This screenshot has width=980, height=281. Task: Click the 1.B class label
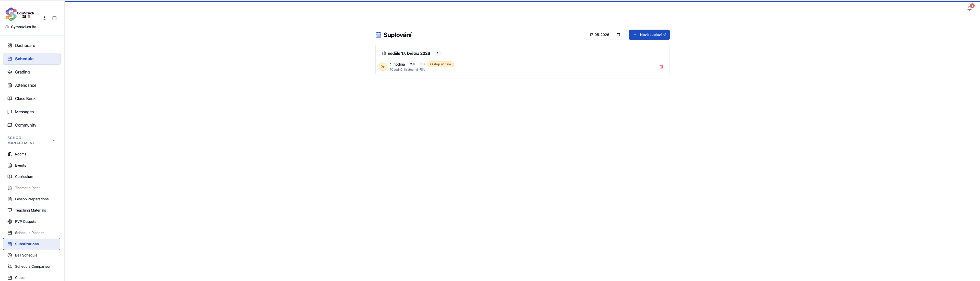click(422, 65)
